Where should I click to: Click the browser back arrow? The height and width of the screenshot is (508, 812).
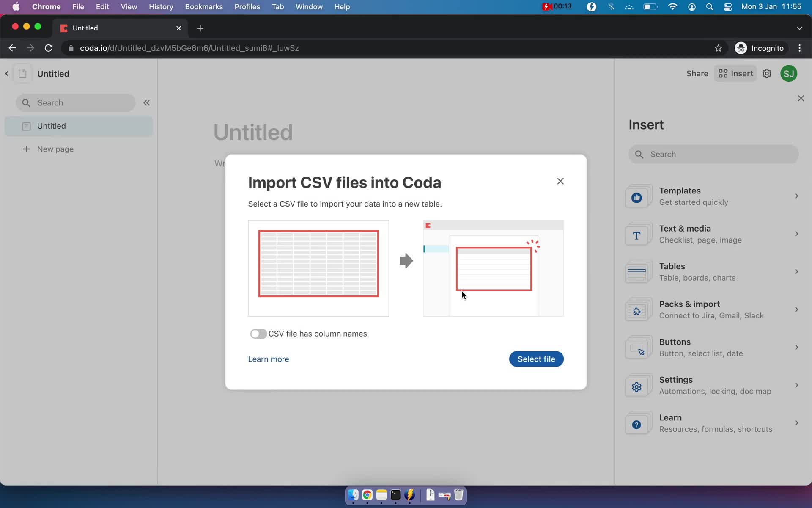coord(12,48)
